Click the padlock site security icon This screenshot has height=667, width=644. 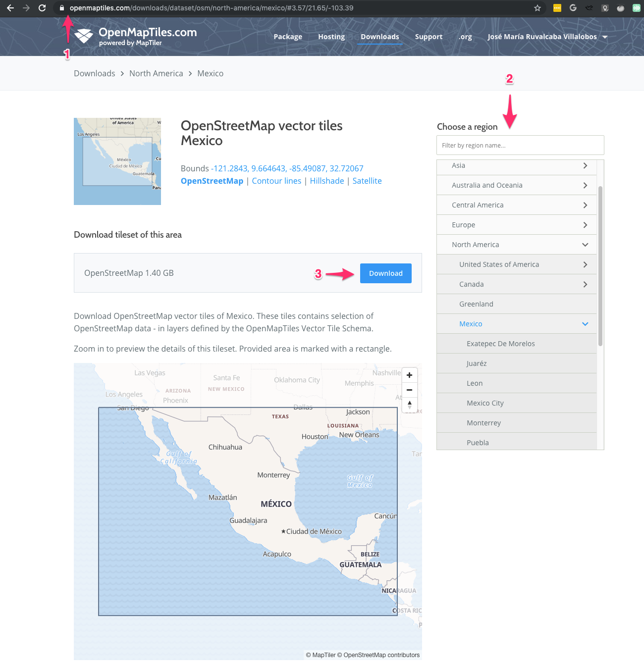[x=62, y=8]
